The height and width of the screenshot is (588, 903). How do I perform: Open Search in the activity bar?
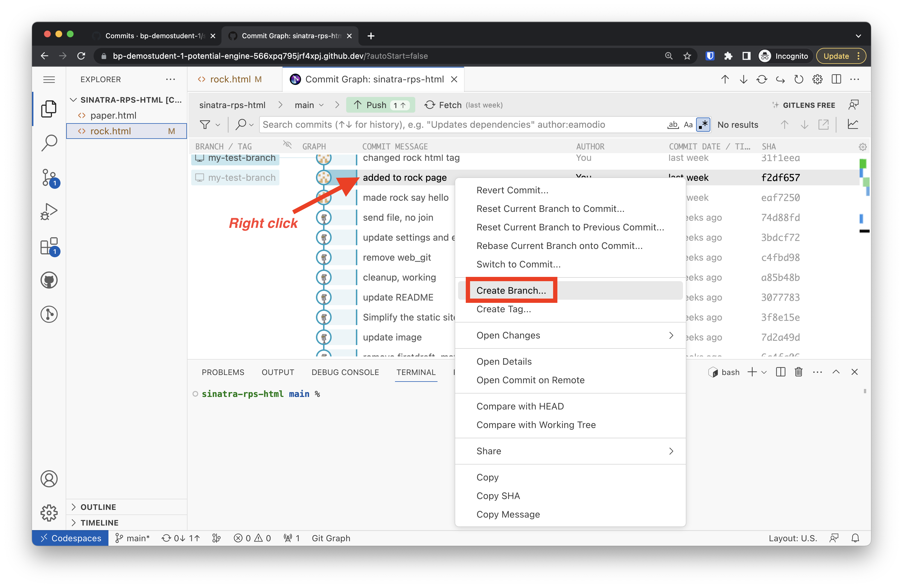tap(49, 143)
